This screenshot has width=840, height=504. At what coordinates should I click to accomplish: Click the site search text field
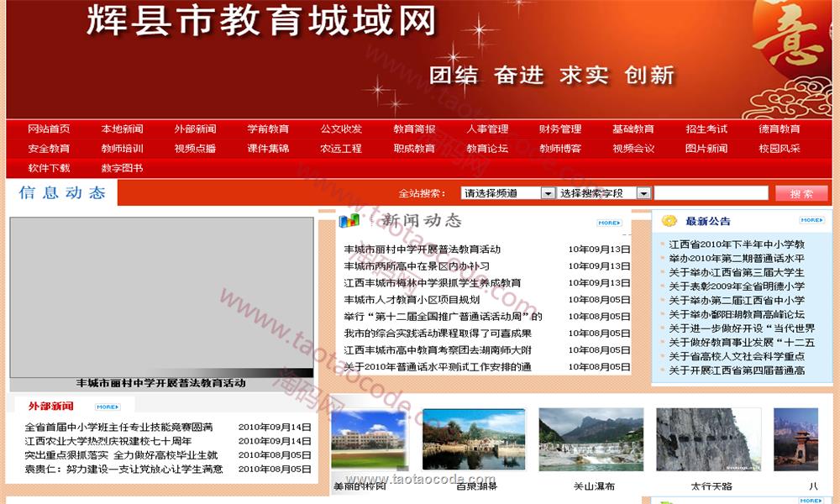point(711,193)
